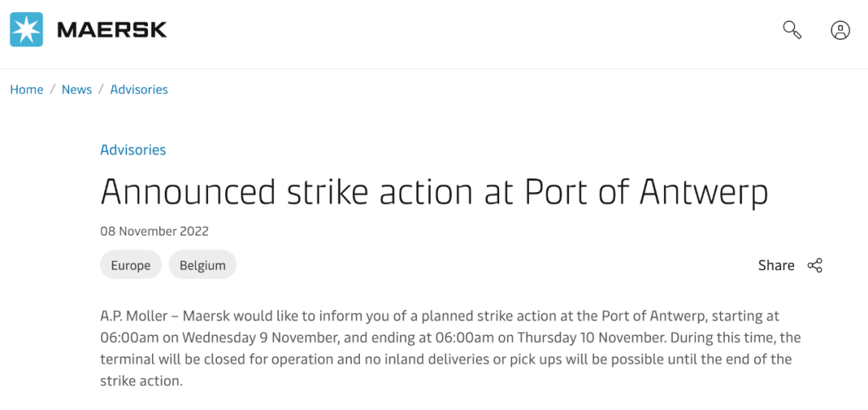The width and height of the screenshot is (868, 410).
Task: Click the 08 November 2022 date
Action: click(x=154, y=232)
